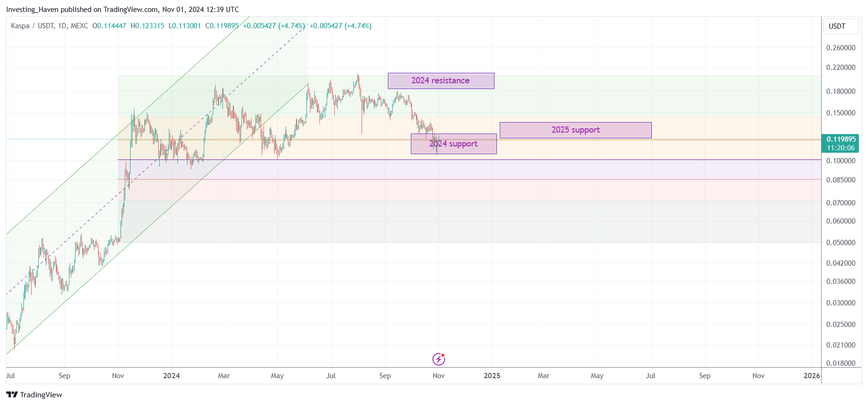Viewport: 868px width, 405px height.
Task: Click the 0.180000 price axis label
Action: click(x=841, y=91)
